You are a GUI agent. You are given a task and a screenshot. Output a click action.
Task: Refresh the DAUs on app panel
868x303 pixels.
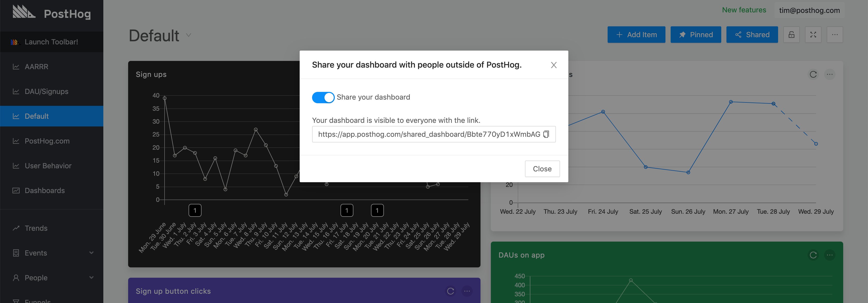813,255
